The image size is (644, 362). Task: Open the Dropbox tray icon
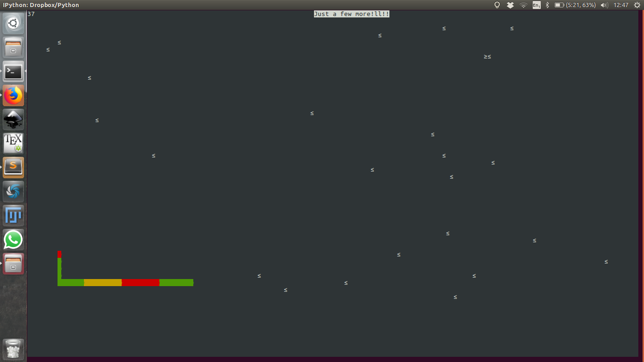coord(510,5)
